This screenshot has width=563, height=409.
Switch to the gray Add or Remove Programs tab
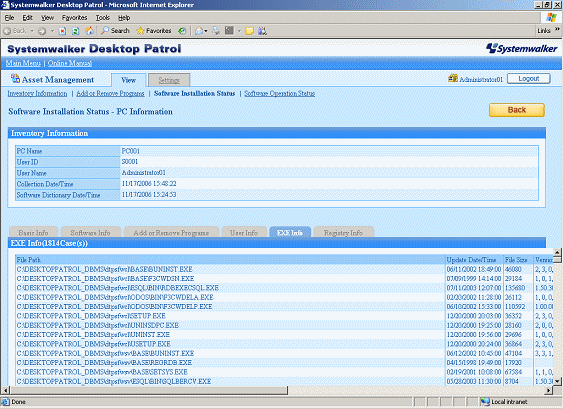pos(171,232)
